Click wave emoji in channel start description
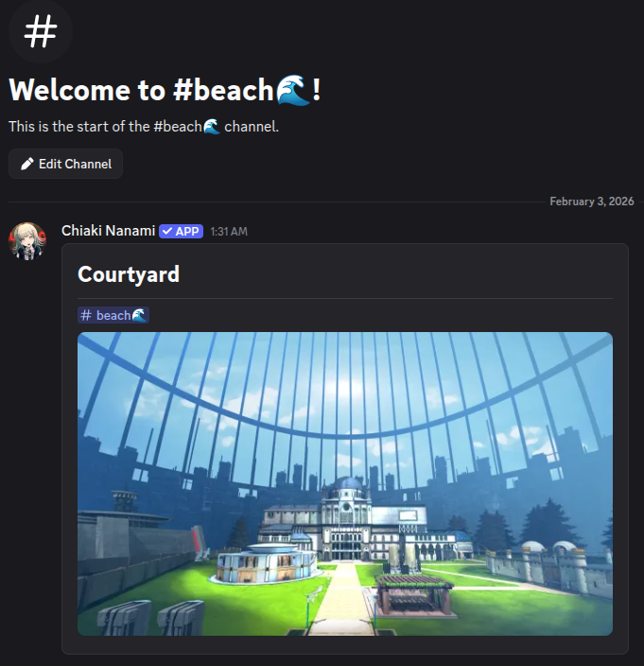644x666 pixels. 212,127
